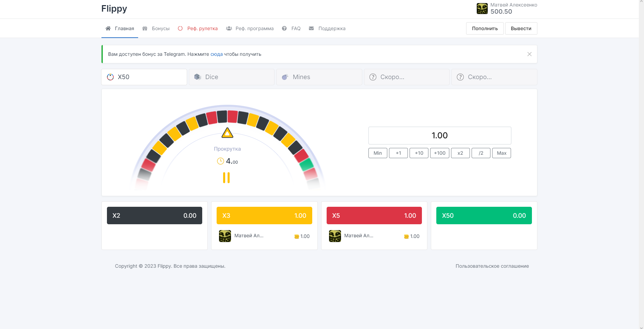Double the bet with x2 button

click(460, 153)
